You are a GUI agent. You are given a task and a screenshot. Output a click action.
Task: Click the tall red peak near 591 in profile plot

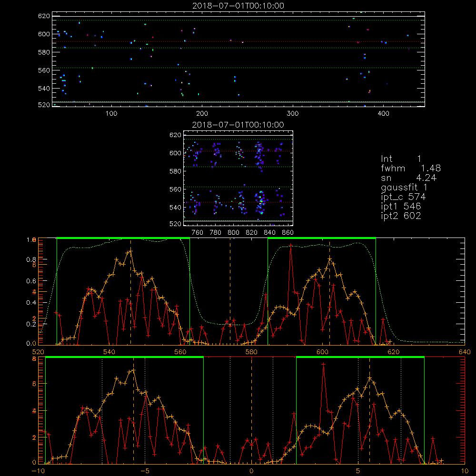(x=291, y=245)
